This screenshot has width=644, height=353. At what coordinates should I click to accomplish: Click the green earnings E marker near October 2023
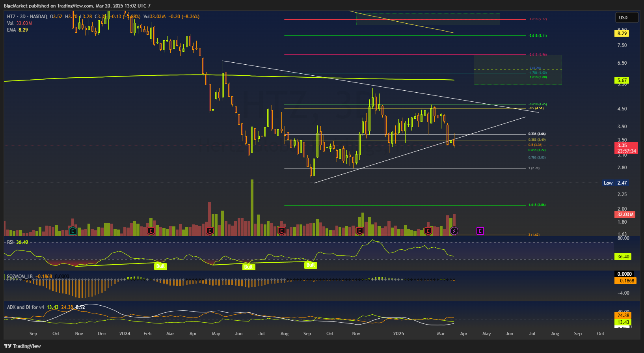coord(73,231)
